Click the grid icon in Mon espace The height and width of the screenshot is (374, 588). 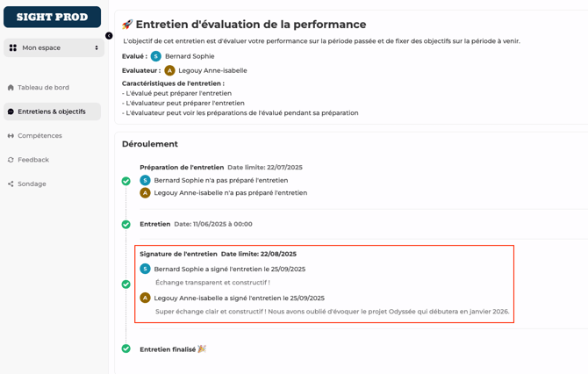[13, 47]
